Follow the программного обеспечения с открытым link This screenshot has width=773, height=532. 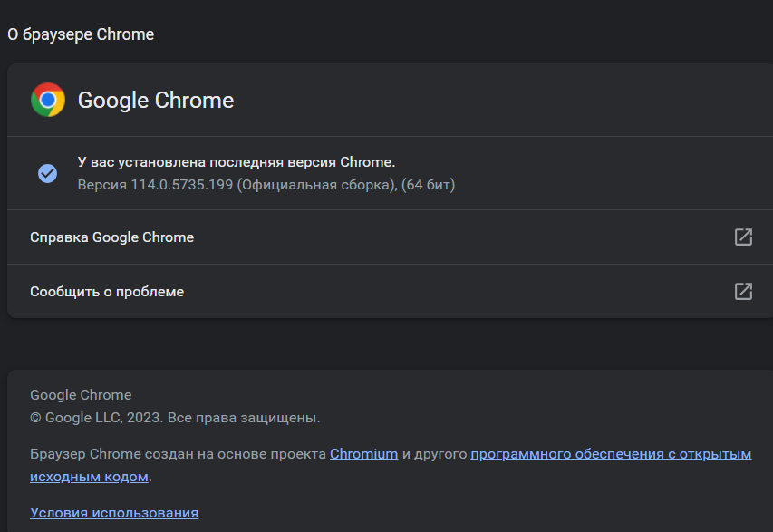pyautogui.click(x=611, y=454)
